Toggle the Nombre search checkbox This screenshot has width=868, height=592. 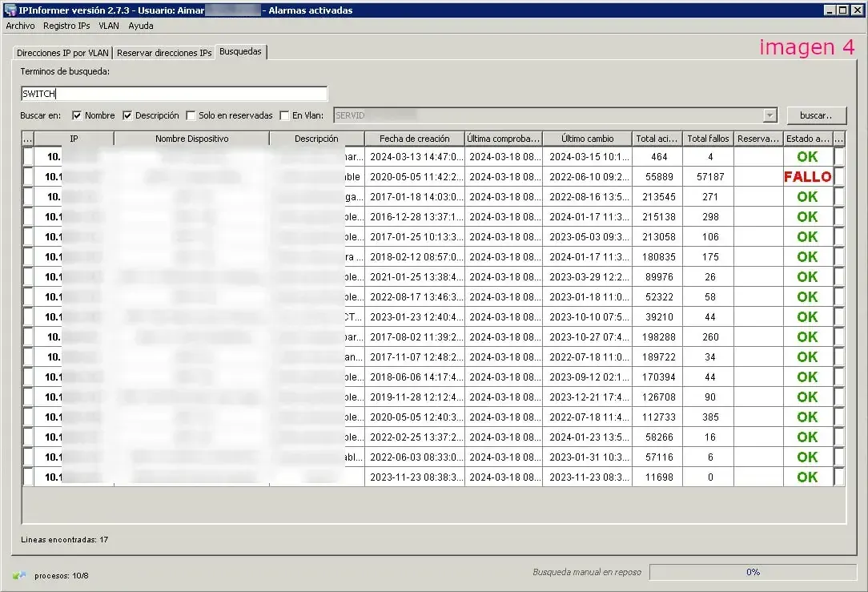coord(78,115)
